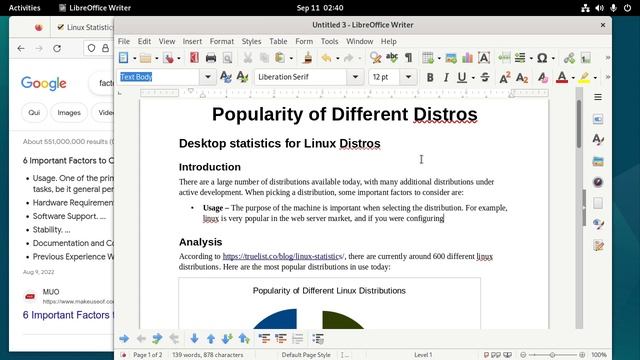This screenshot has height=360, width=640.
Task: Expand the font name dropdown
Action: (x=355, y=77)
